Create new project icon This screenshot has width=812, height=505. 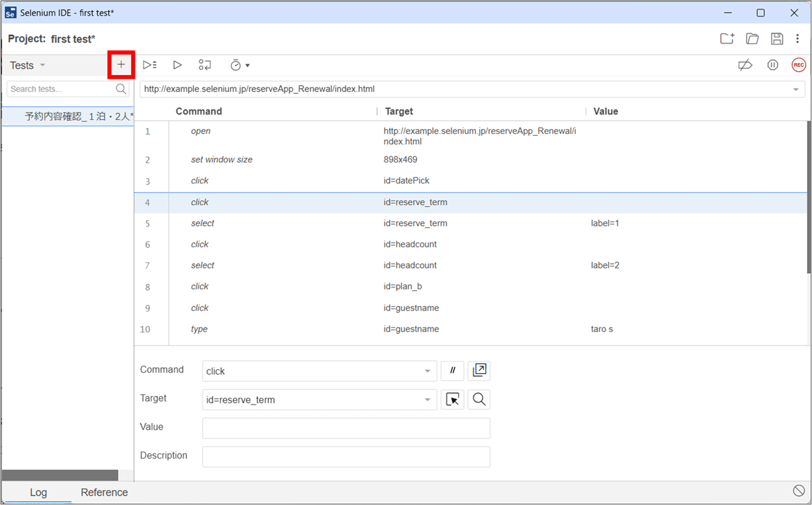coord(727,39)
